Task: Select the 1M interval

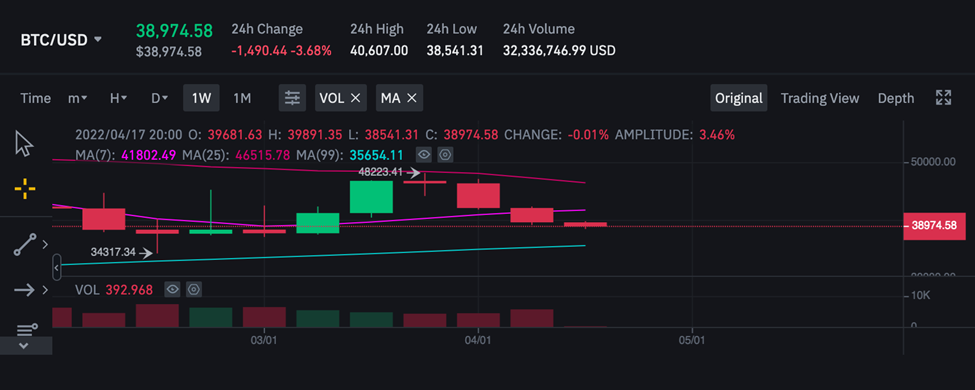Action: (x=242, y=98)
